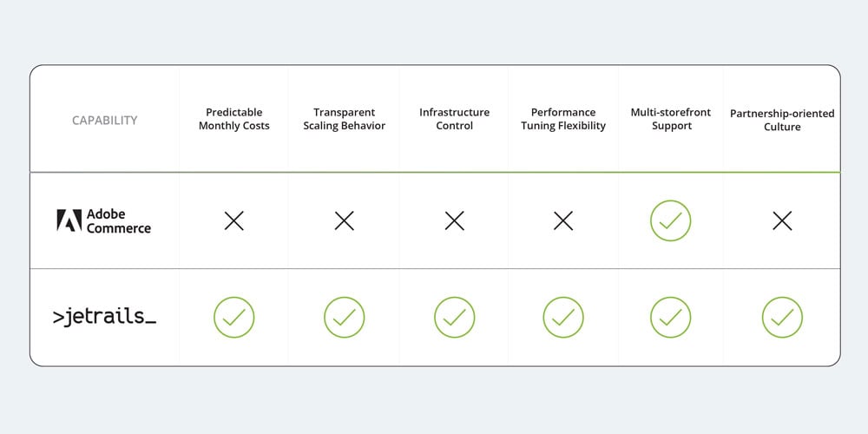Click the Predictable Monthly Costs header
This screenshot has height=434, width=868.
[x=234, y=119]
